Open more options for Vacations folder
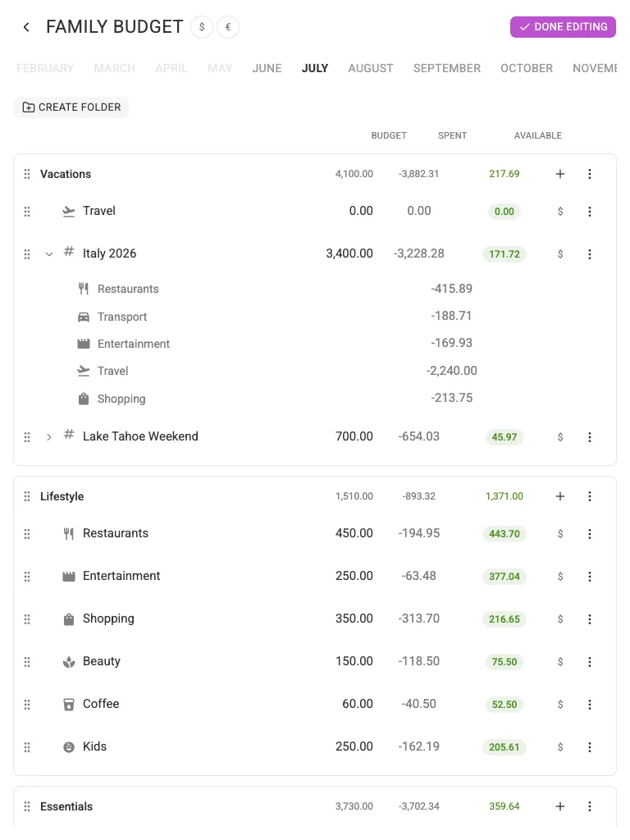The height and width of the screenshot is (840, 630). (589, 174)
